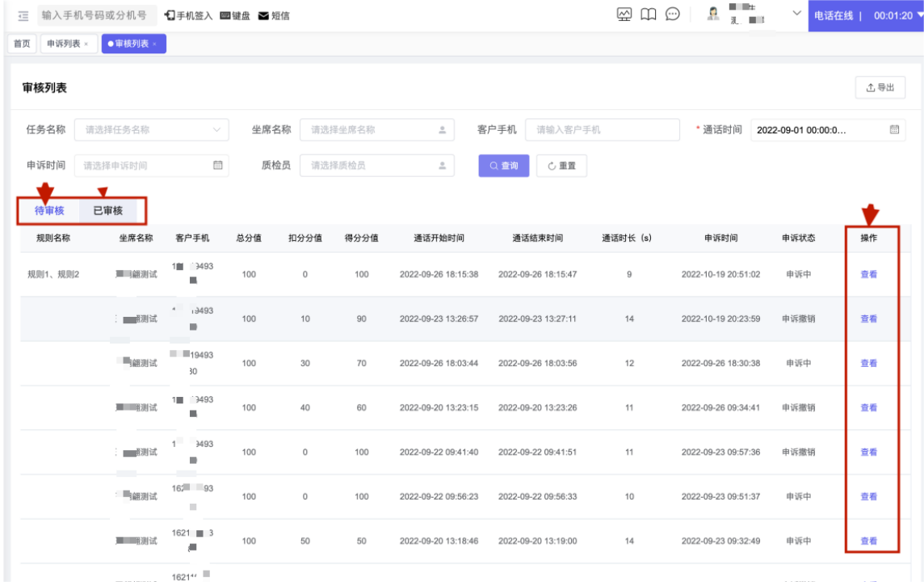924x582 pixels.
Task: Open the 键盘 keypad
Action: (x=235, y=16)
